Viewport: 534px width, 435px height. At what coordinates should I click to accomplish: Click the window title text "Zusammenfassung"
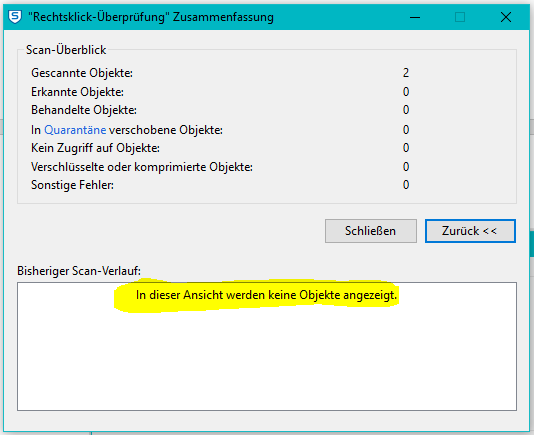coord(223,17)
